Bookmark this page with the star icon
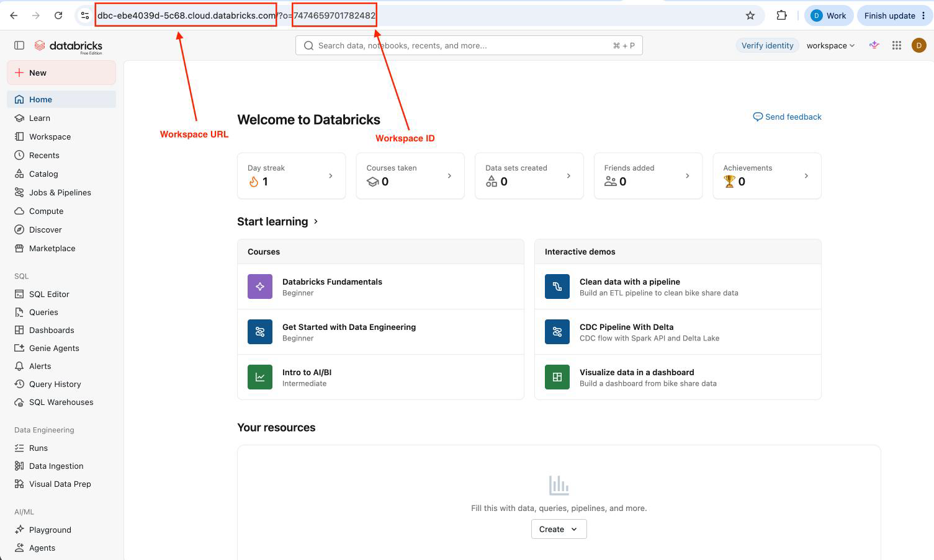The width and height of the screenshot is (934, 560). tap(750, 16)
